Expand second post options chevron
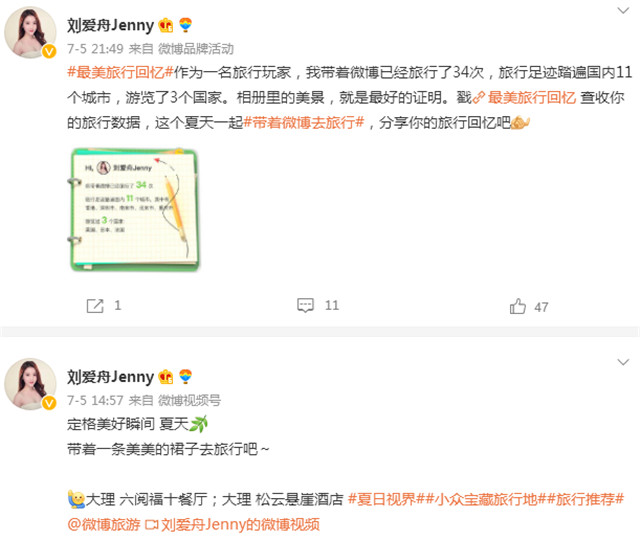The width and height of the screenshot is (640, 539). (623, 362)
